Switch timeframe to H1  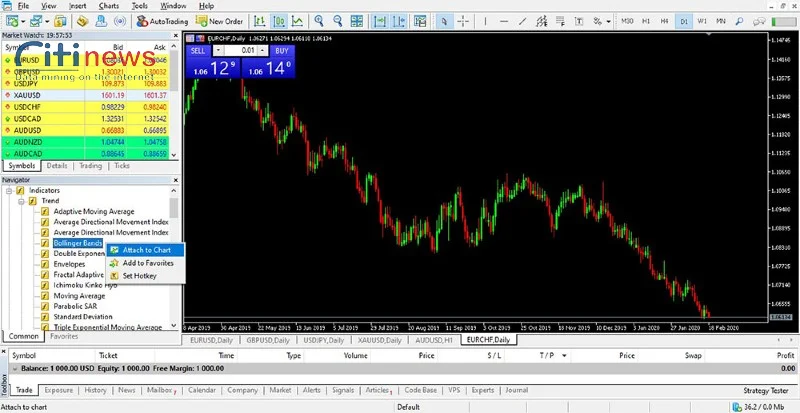point(646,21)
